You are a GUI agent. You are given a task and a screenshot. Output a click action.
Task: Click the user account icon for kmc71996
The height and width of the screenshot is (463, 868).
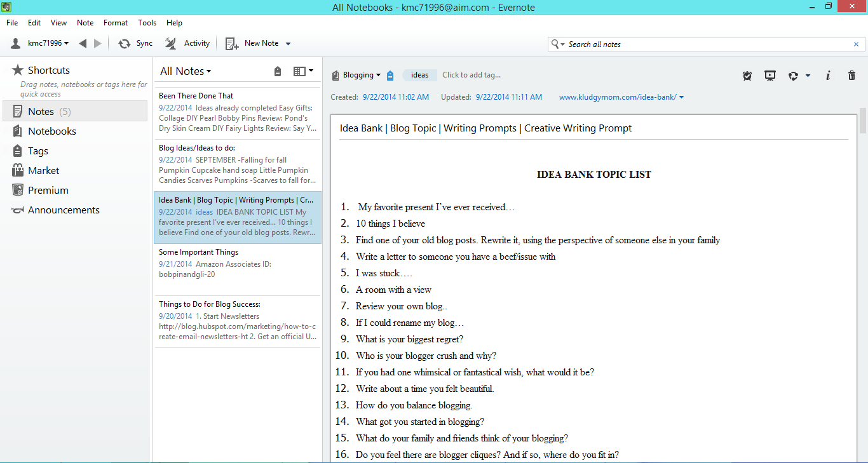[x=17, y=43]
